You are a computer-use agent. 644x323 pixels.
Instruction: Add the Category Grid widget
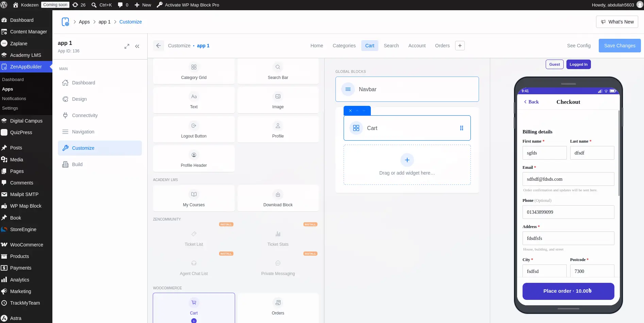click(x=194, y=71)
